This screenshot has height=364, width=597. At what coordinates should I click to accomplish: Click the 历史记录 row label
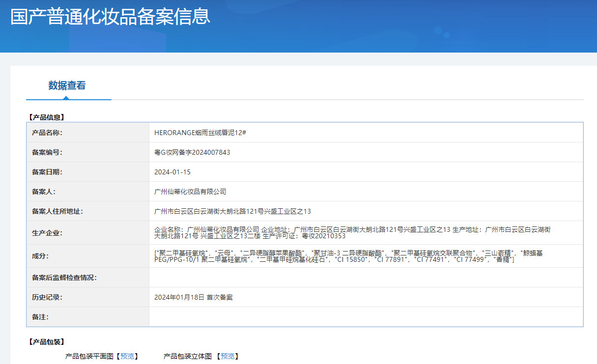(x=47, y=297)
